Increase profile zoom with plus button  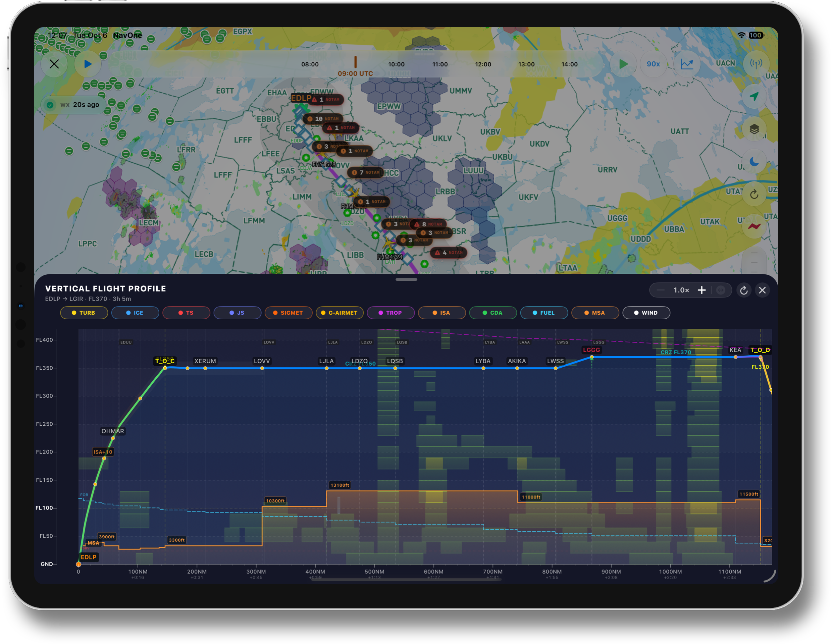click(x=702, y=290)
